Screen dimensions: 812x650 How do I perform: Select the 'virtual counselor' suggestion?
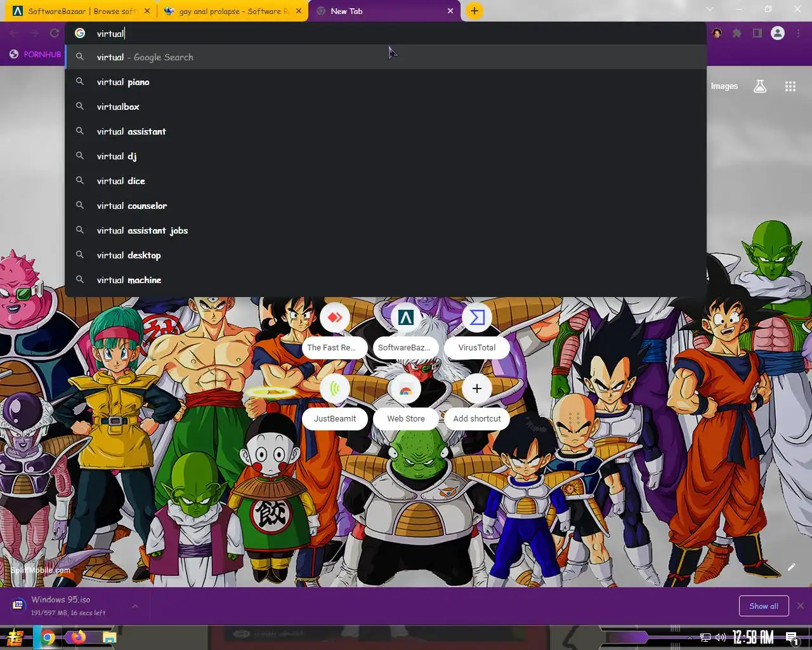click(386, 206)
